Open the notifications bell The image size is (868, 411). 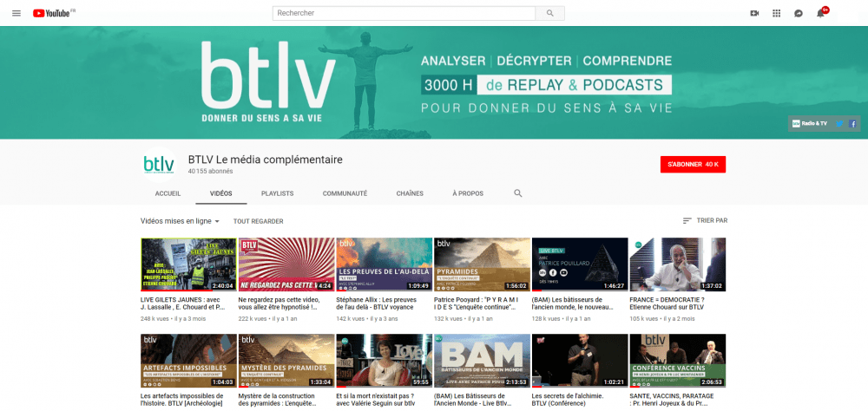pyautogui.click(x=820, y=13)
